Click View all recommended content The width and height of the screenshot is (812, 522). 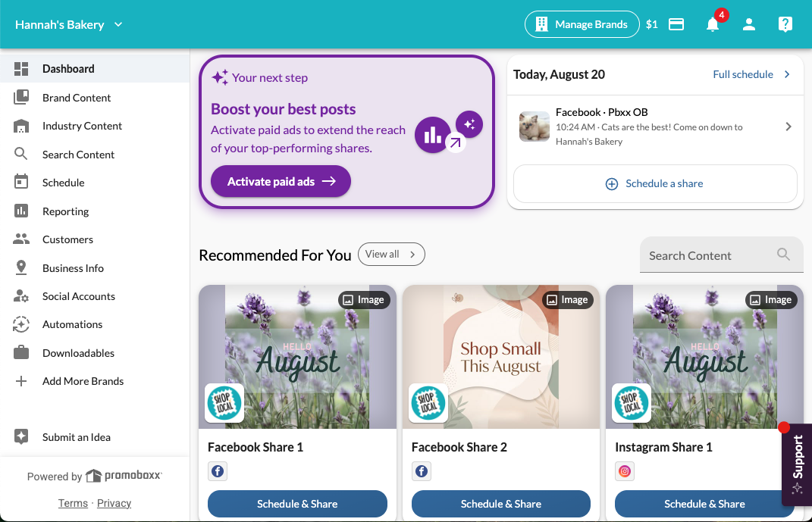pyautogui.click(x=391, y=254)
